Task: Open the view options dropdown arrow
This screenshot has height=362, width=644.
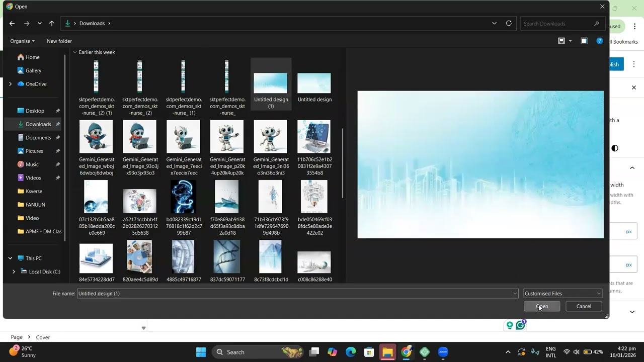Action: pyautogui.click(x=570, y=41)
